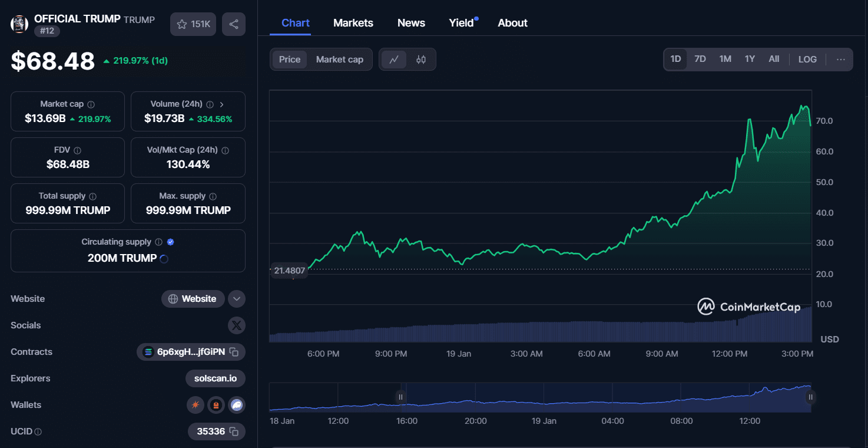Click the Solana icon in contract chip
Screen dimensions: 868x448
click(x=148, y=352)
